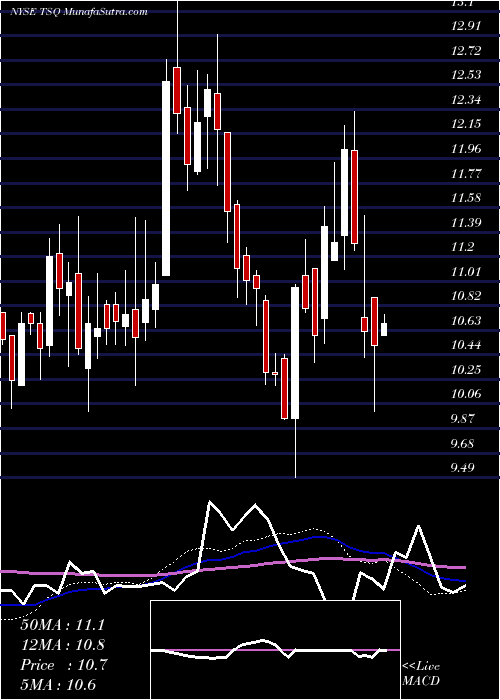Viewport: 500px width, 700px height.
Task: Click the 12.91 price axis label
Action: [466, 26]
